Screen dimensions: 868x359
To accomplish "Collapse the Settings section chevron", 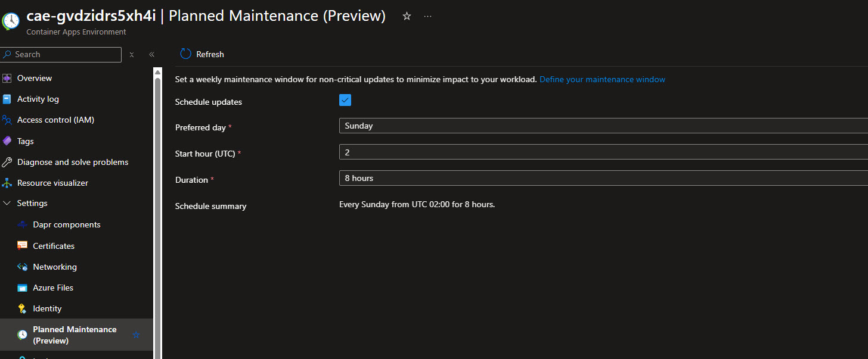I will click(x=7, y=204).
